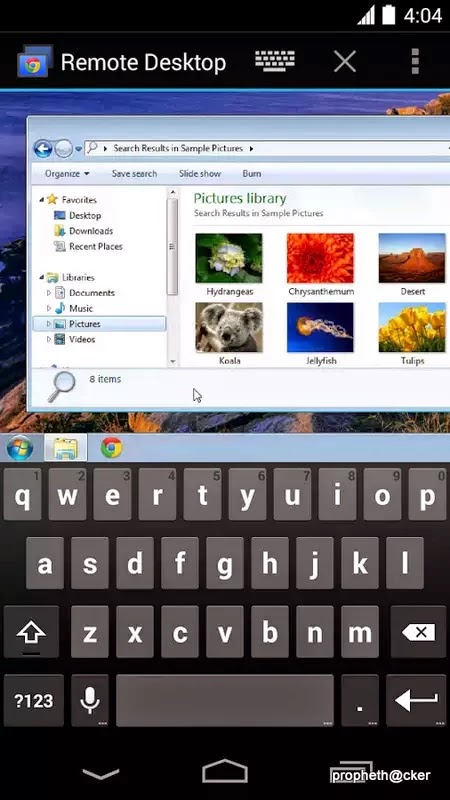Click Burn in the Explorer toolbar
Screen dimensions: 450x800
click(252, 173)
